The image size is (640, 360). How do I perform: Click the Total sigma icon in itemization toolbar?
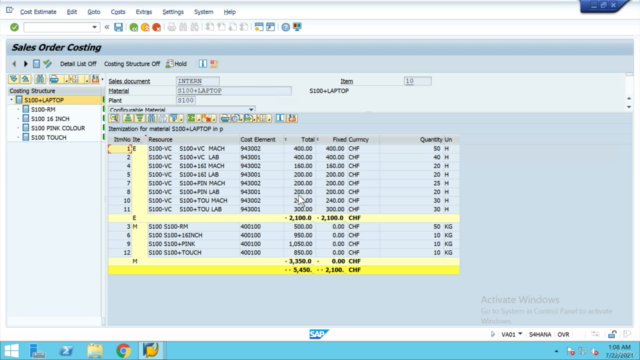pos(191,118)
